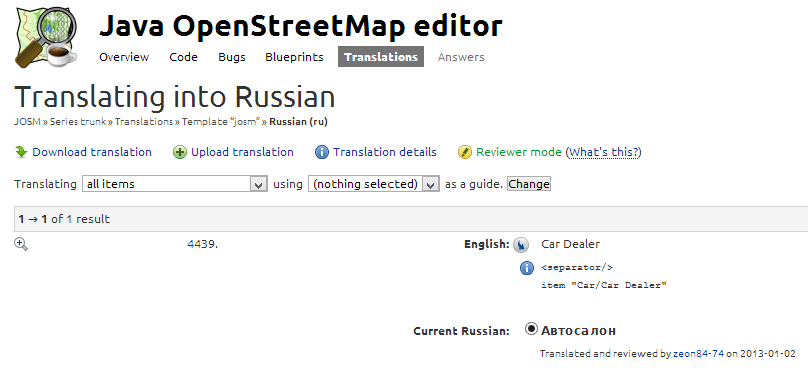Click the <separator/> context text
This screenshot has height=371, width=808.
coord(577,268)
